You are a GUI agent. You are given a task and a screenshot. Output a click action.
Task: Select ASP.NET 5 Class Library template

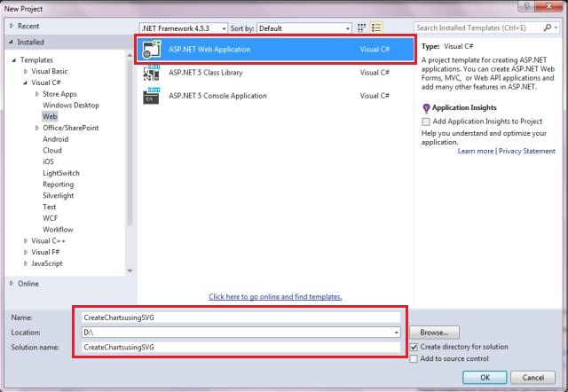(275, 73)
